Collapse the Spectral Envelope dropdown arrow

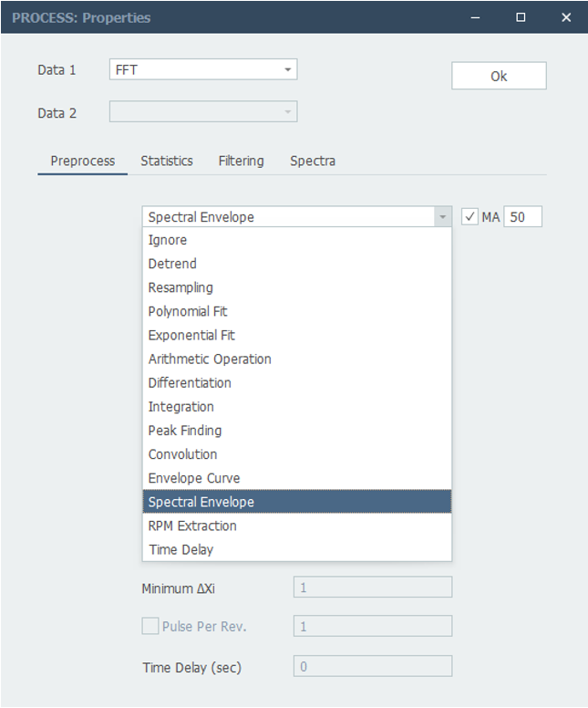point(443,217)
